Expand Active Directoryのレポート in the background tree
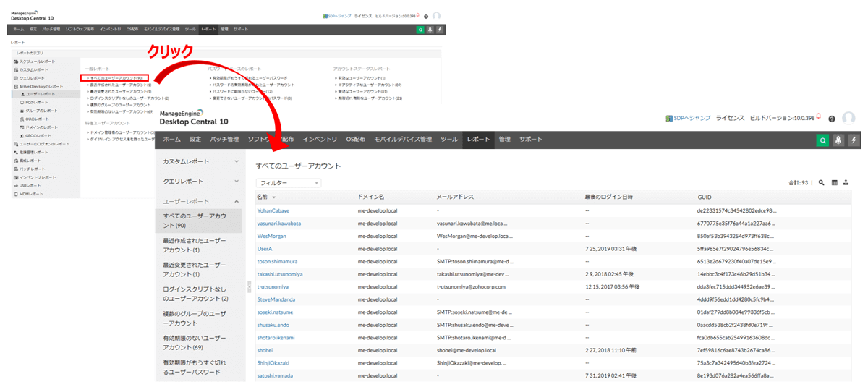Image resolution: width=868 pixels, height=387 pixels. point(40,86)
